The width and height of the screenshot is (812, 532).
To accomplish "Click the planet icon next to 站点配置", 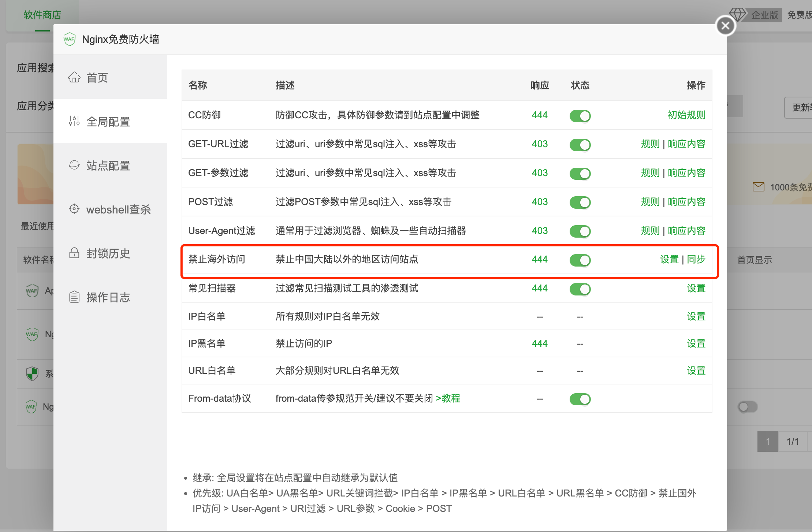I will point(74,165).
